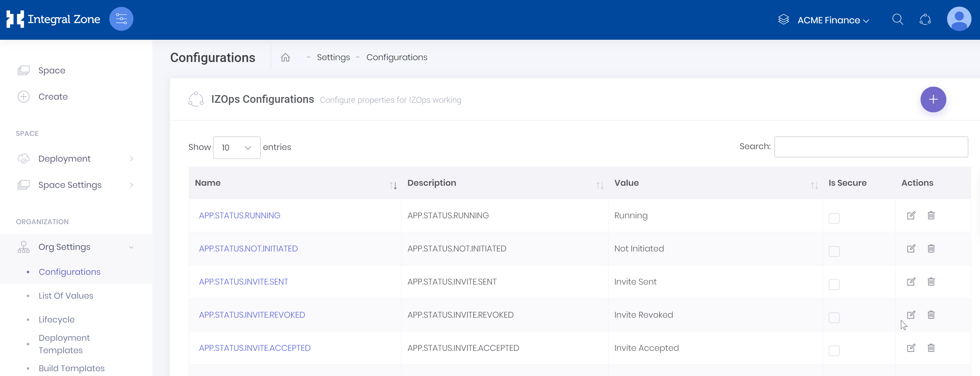Select List Of Values submenu item
980x376 pixels.
[x=66, y=296]
